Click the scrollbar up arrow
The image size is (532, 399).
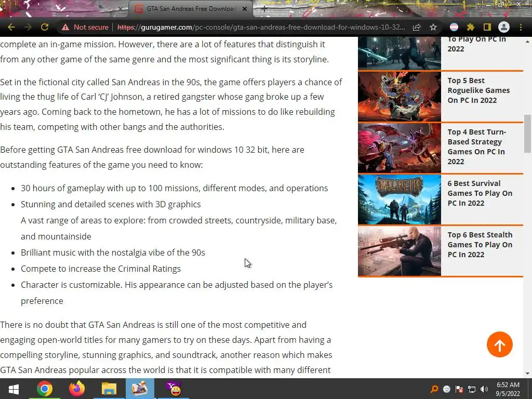528,42
